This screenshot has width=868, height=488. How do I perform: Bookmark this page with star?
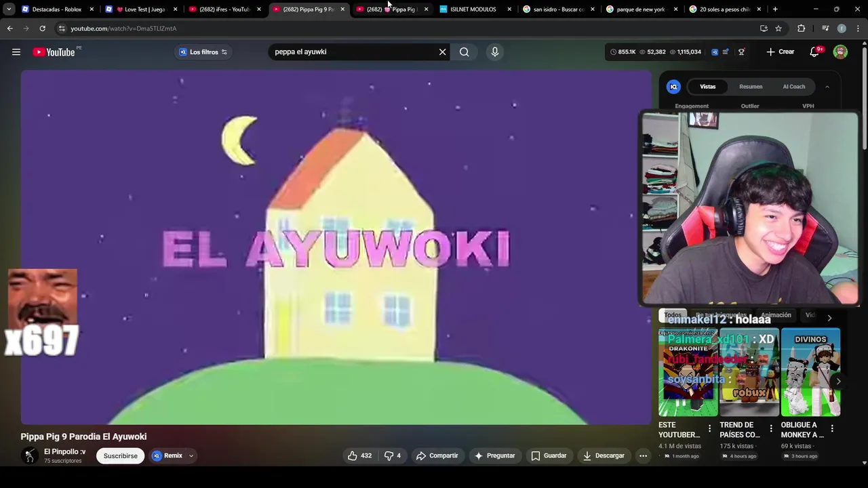tap(778, 28)
